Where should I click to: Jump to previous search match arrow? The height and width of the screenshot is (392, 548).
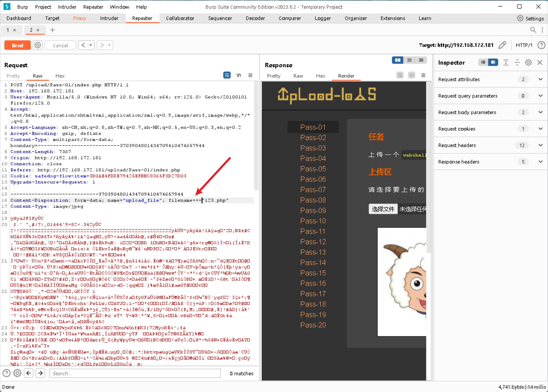point(29,373)
